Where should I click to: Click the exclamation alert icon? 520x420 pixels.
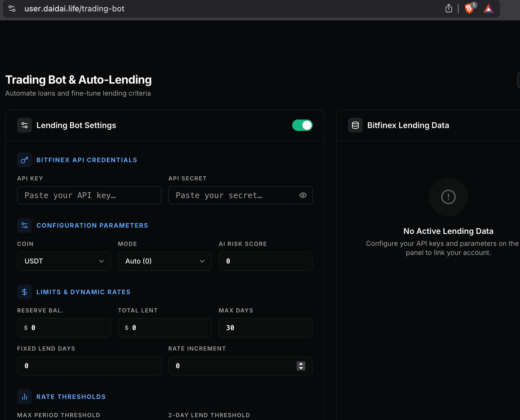click(x=449, y=197)
